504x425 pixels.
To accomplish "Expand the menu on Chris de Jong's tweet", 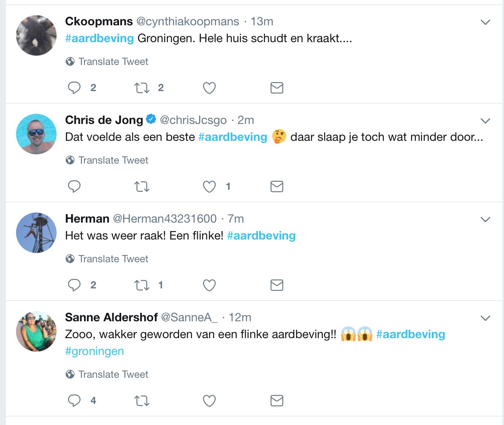I will click(485, 121).
